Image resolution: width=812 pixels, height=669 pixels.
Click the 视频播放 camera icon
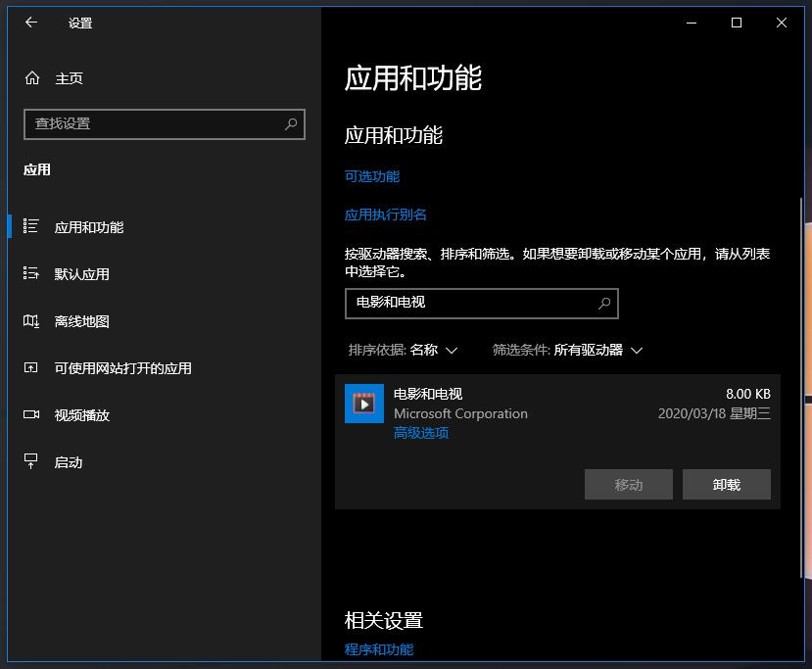point(31,415)
